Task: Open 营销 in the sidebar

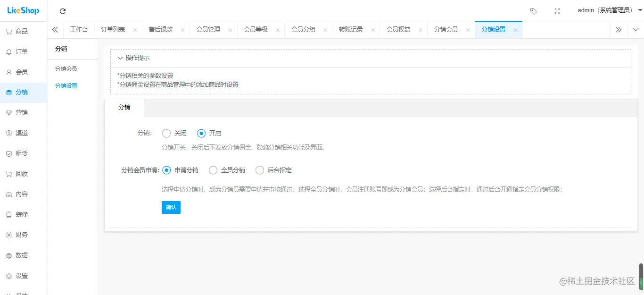Action: [24, 113]
